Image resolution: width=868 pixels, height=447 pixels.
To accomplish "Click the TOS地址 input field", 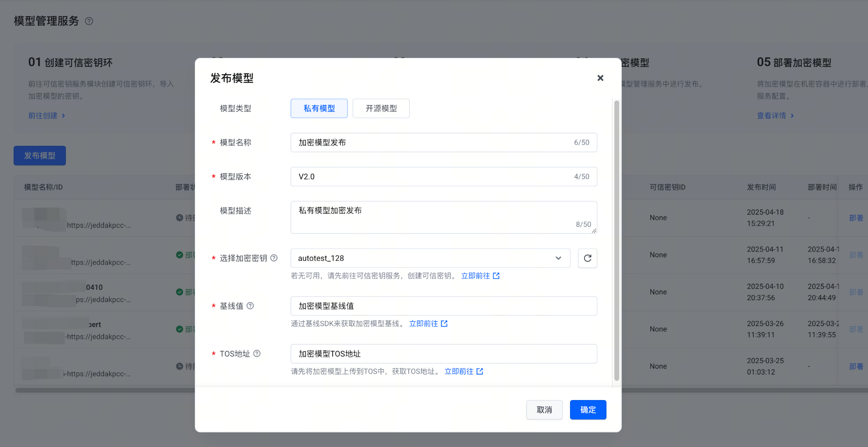I will click(x=444, y=354).
